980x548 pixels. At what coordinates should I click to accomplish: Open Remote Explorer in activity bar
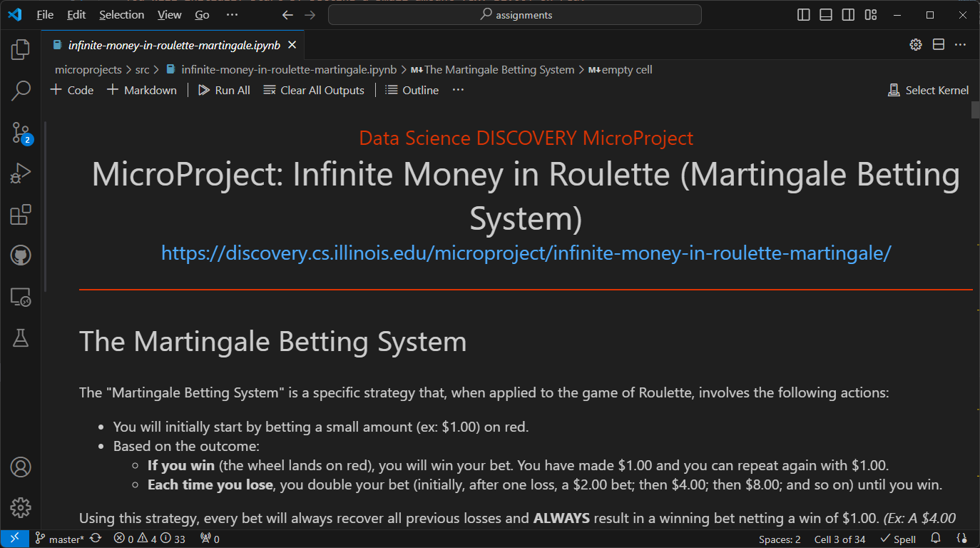tap(21, 298)
